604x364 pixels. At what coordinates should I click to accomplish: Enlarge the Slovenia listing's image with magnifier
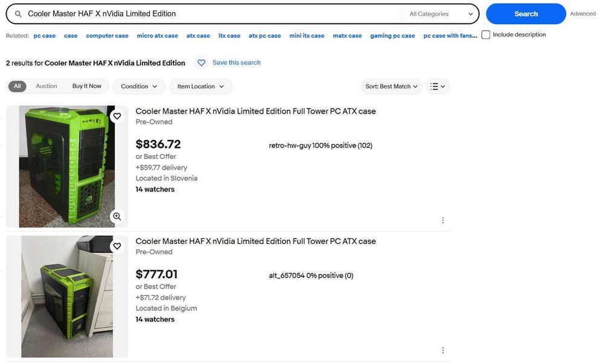click(x=117, y=216)
